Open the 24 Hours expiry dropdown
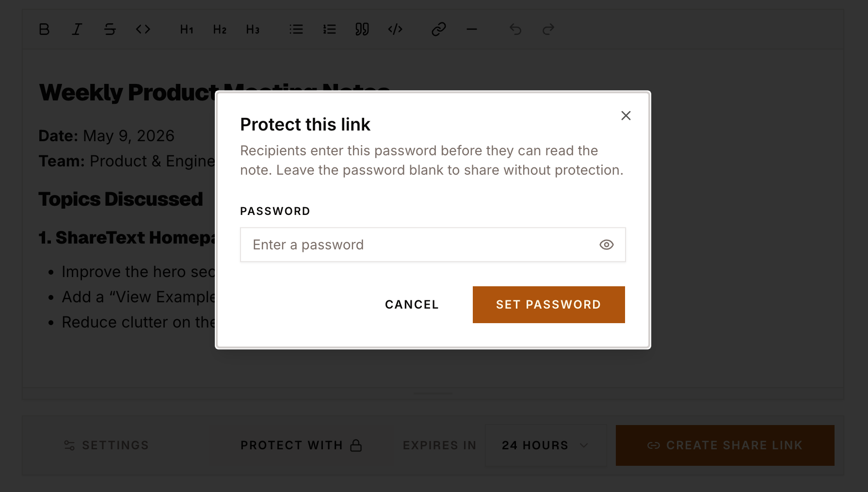 (x=546, y=445)
